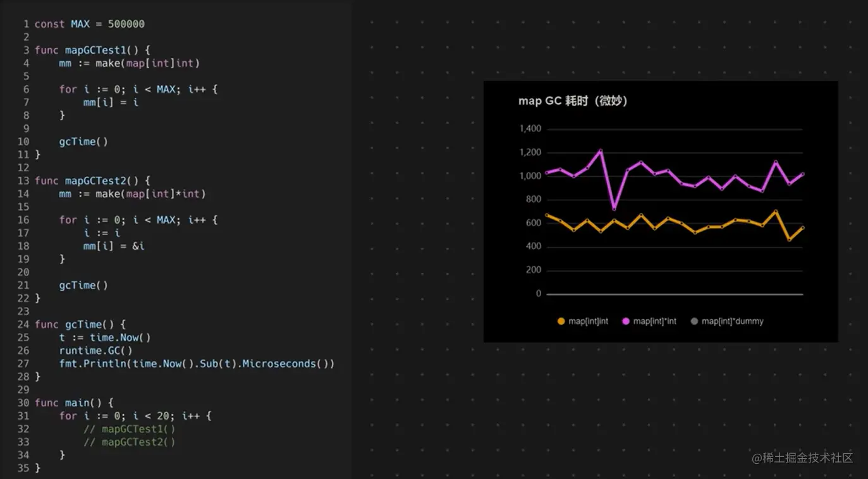The width and height of the screenshot is (868, 479).
Task: Click the line "mm := make(map[int]*int)"
Action: pyautogui.click(x=133, y=194)
